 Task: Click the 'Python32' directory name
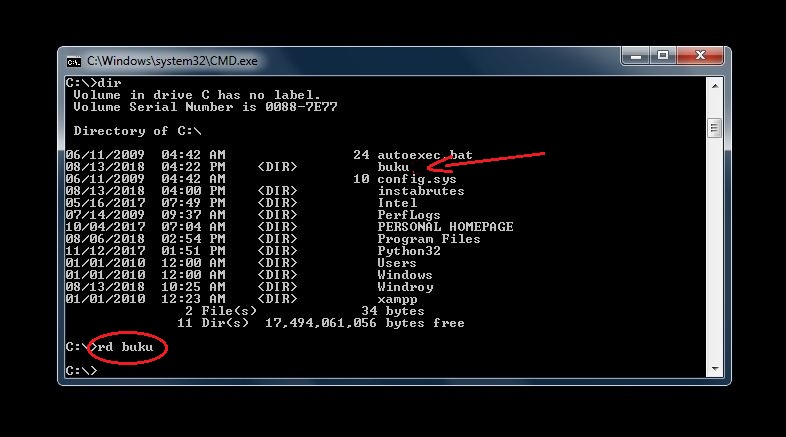click(409, 251)
